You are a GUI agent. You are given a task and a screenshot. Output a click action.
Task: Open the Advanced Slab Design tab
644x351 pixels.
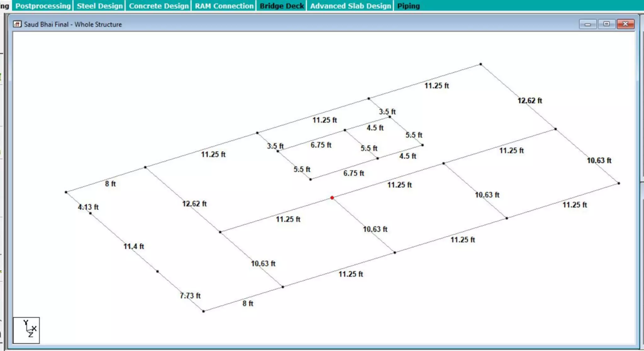tap(350, 6)
